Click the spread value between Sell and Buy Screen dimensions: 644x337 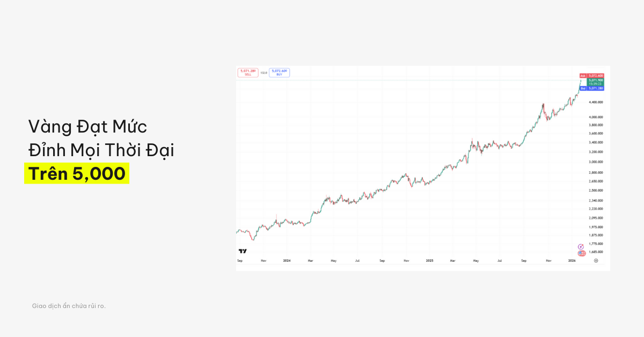[x=264, y=72]
